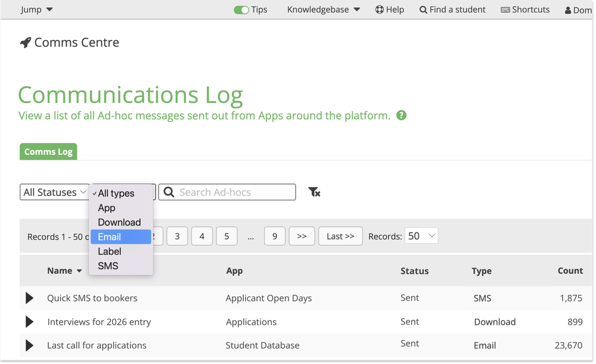Screen dimensions: 596x364
Task: Click the Find a student magnifier icon
Action: click(x=423, y=10)
